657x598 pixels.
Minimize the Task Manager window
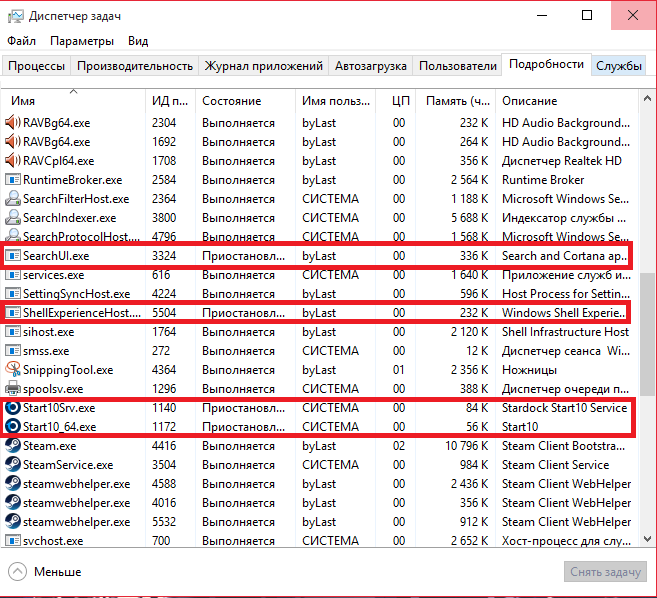pyautogui.click(x=542, y=16)
